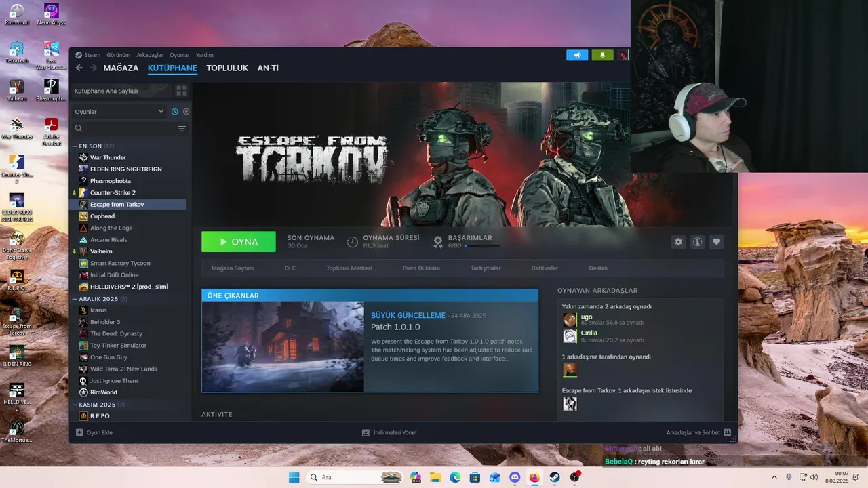The height and width of the screenshot is (488, 868).
Task: Open the Patch 1.0.1.0 news thumbnail
Action: [283, 347]
